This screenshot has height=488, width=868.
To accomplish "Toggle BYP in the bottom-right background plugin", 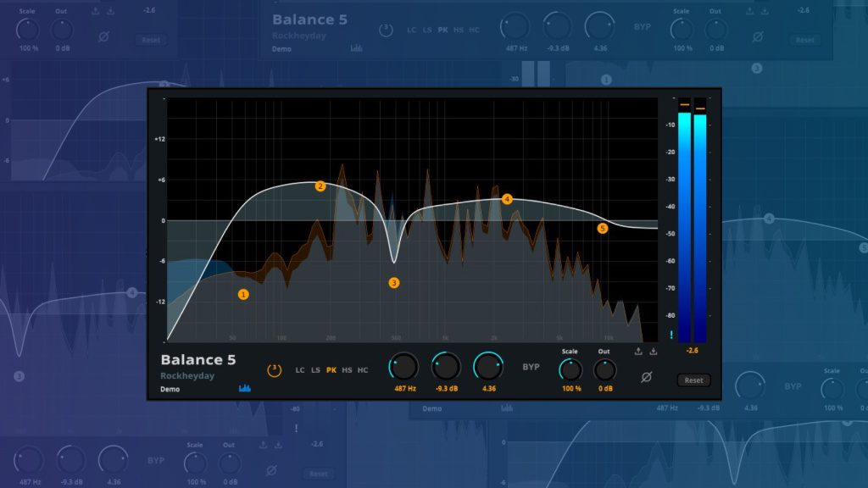I will click(x=793, y=386).
